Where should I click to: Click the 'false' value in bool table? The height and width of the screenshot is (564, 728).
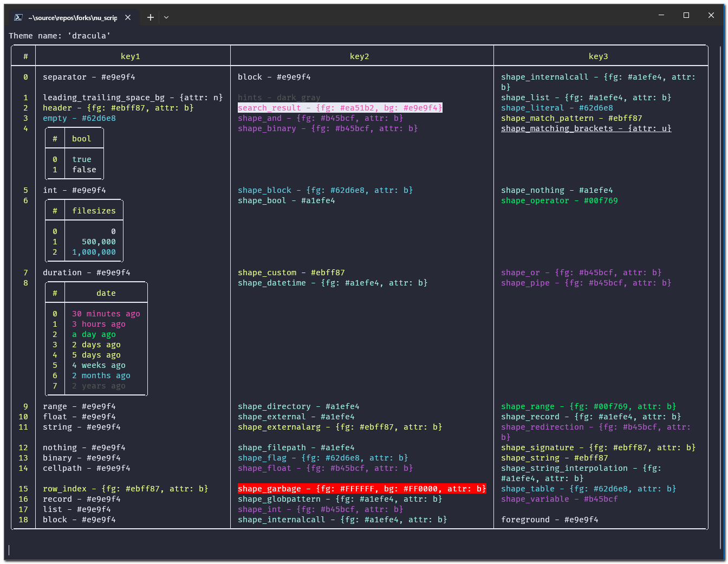point(84,170)
